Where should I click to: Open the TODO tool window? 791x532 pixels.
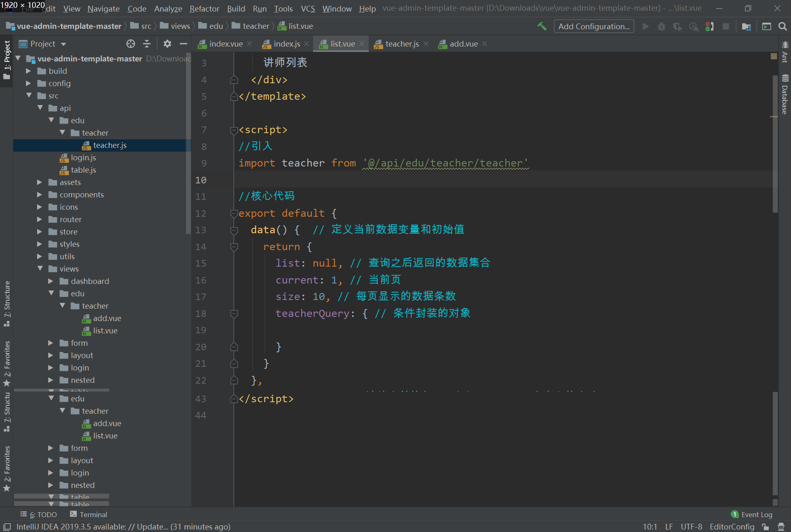point(39,515)
